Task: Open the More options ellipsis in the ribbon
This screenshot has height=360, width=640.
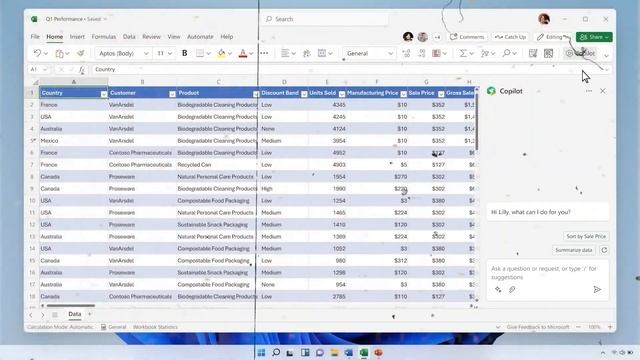Action: pyautogui.click(x=264, y=53)
